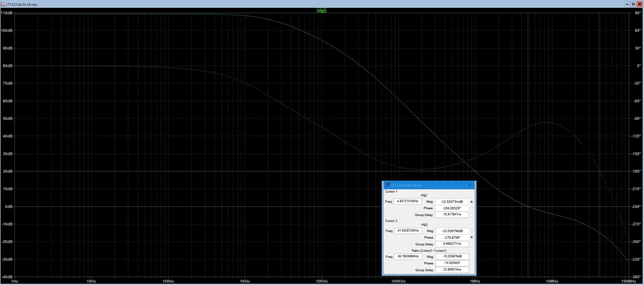Click the cursor dialog title LT1223.lat.03.ok.raw
The image size is (644, 285).
[407, 185]
